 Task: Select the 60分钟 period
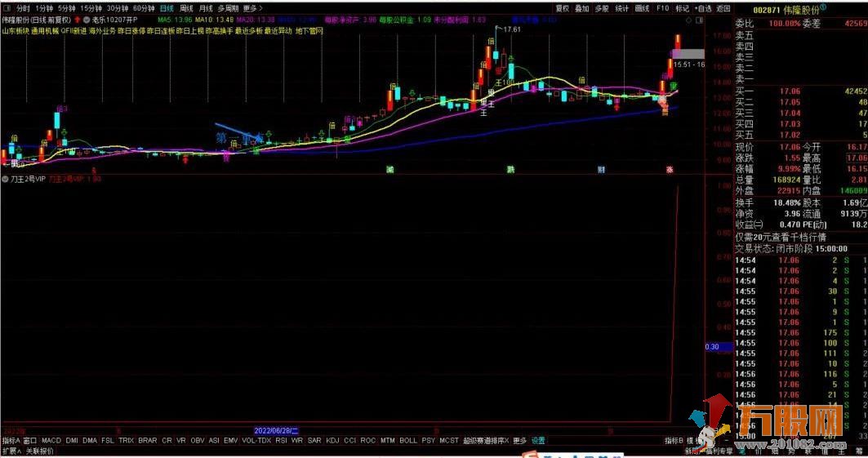click(x=144, y=8)
